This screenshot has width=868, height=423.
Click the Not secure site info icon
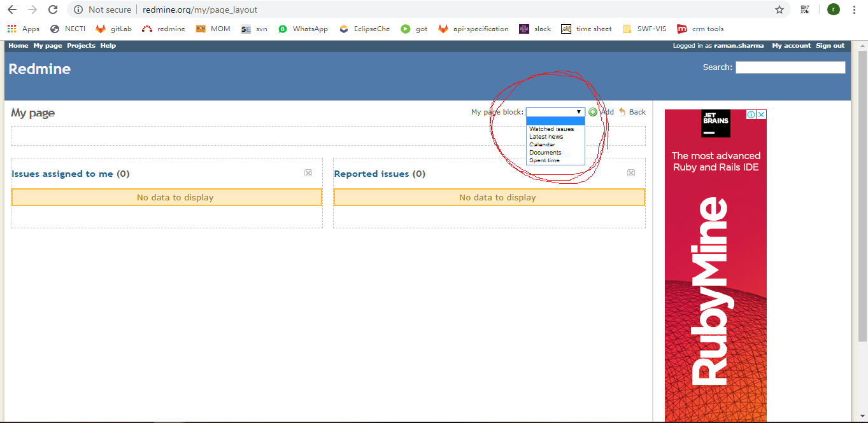78,10
